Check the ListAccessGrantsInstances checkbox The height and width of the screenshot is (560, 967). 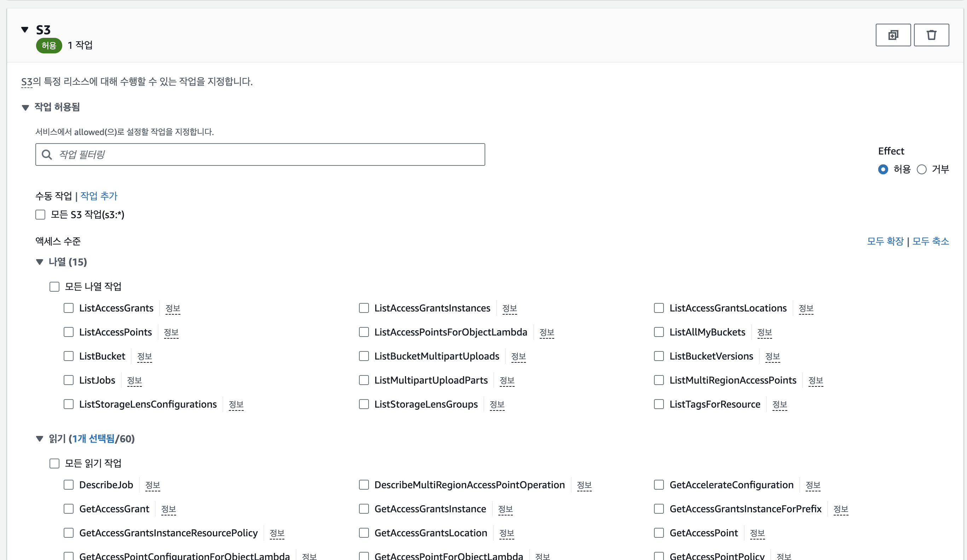click(364, 308)
